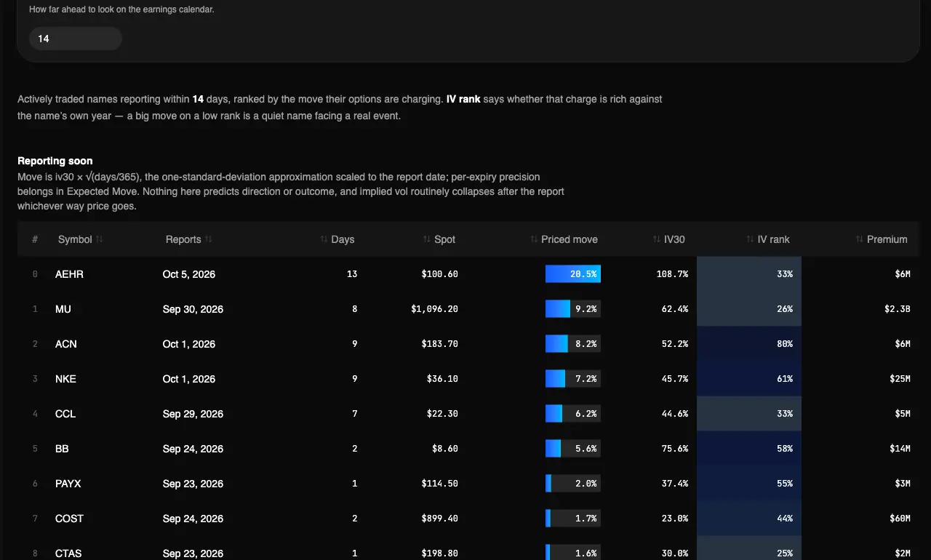Image resolution: width=931 pixels, height=560 pixels.
Task: Sort the table by the Symbol column arrows
Action: coord(100,239)
